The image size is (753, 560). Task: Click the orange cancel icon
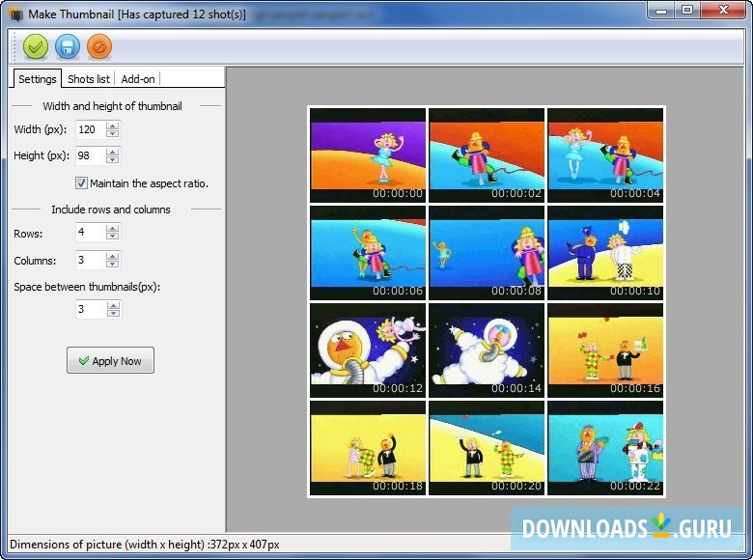[99, 47]
